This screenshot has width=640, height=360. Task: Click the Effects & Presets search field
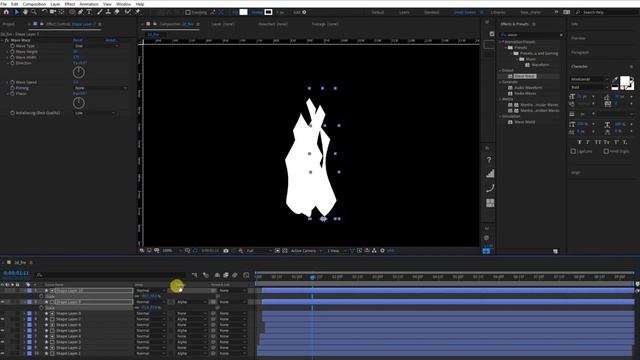(532, 35)
